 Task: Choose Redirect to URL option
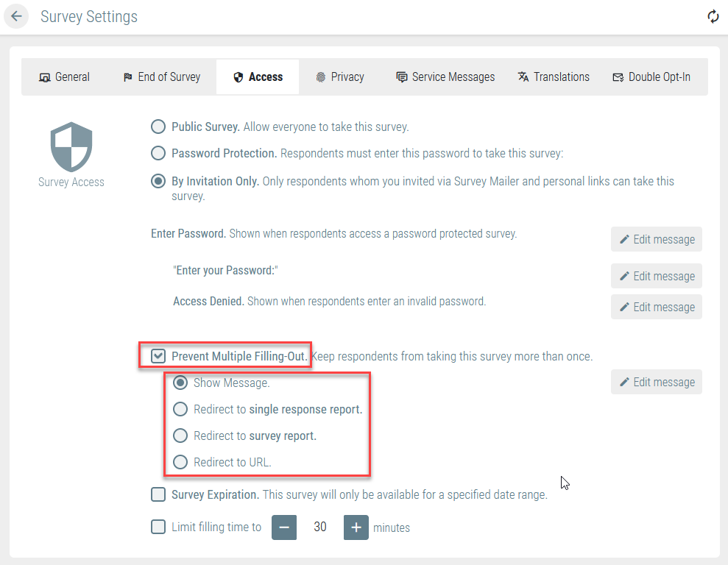tap(180, 462)
